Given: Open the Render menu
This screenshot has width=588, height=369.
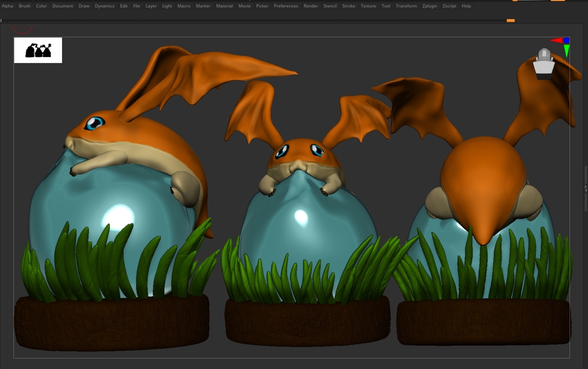Looking at the screenshot, I should pos(310,6).
